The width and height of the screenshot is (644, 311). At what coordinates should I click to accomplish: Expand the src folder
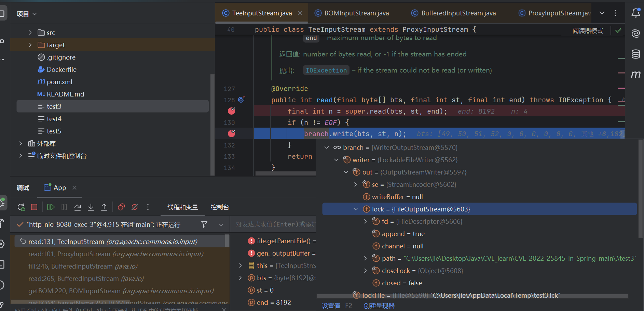click(x=30, y=33)
